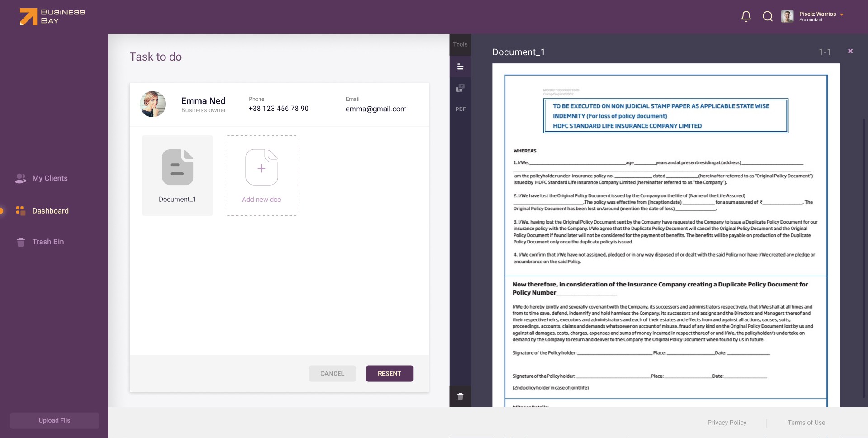Go to the Dashboard menu item
Screen dimensions: 868x438
click(51, 211)
